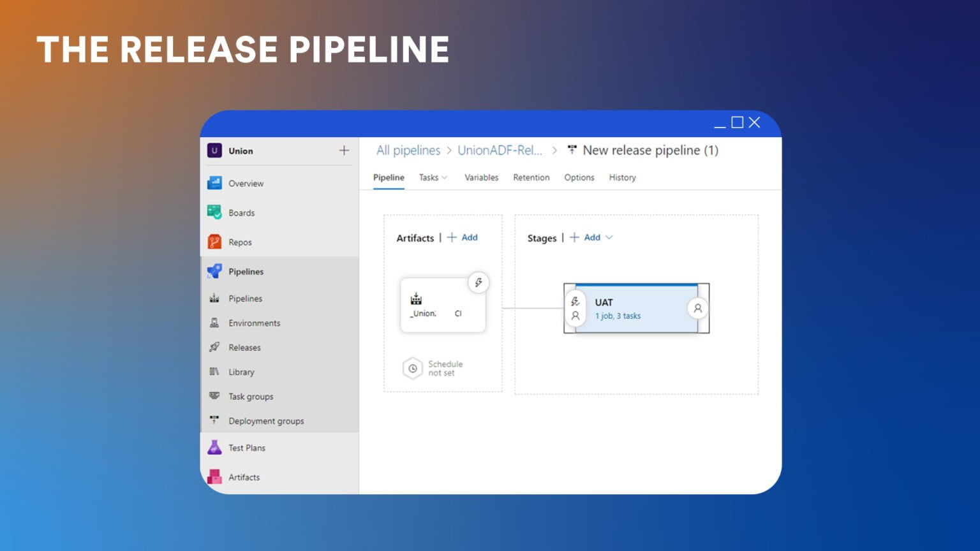This screenshot has height=551, width=980.
Task: Navigate to All pipelines breadcrumb
Action: [x=408, y=150]
